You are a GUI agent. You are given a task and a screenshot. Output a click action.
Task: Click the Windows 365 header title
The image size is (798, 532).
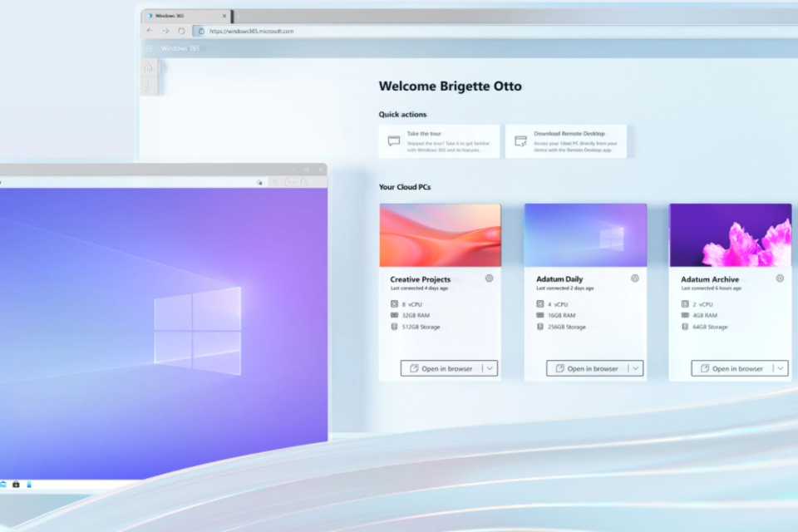click(x=180, y=48)
